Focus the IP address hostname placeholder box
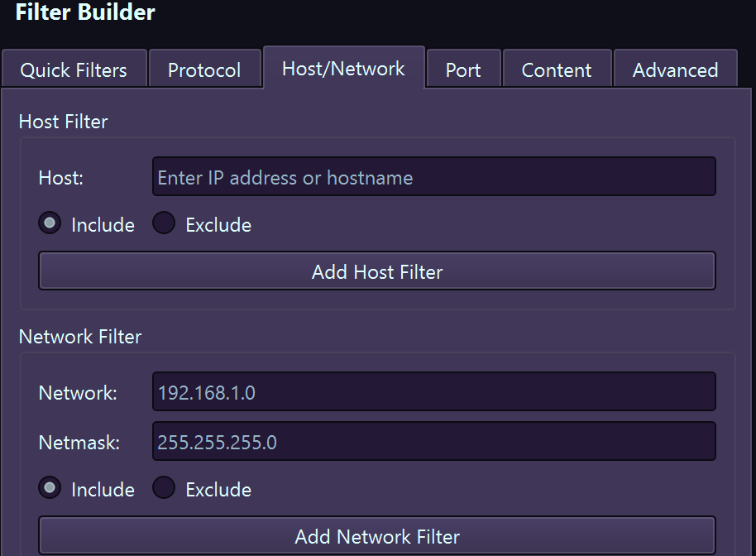Screen dimensions: 756x556 tap(433, 176)
